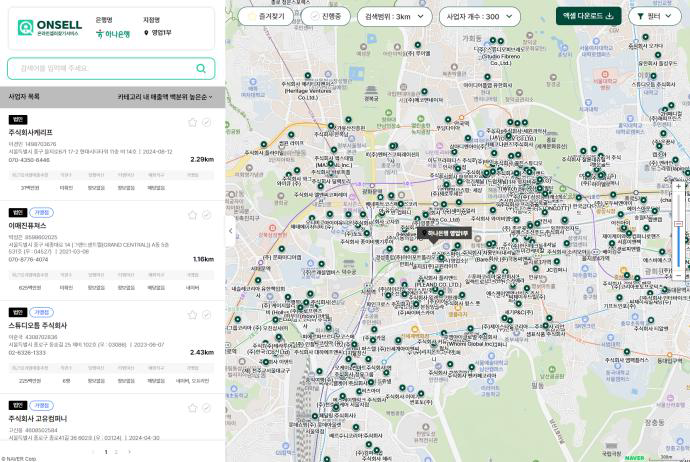Select the 진행중 filter tab
The width and height of the screenshot is (690, 462).
[326, 17]
